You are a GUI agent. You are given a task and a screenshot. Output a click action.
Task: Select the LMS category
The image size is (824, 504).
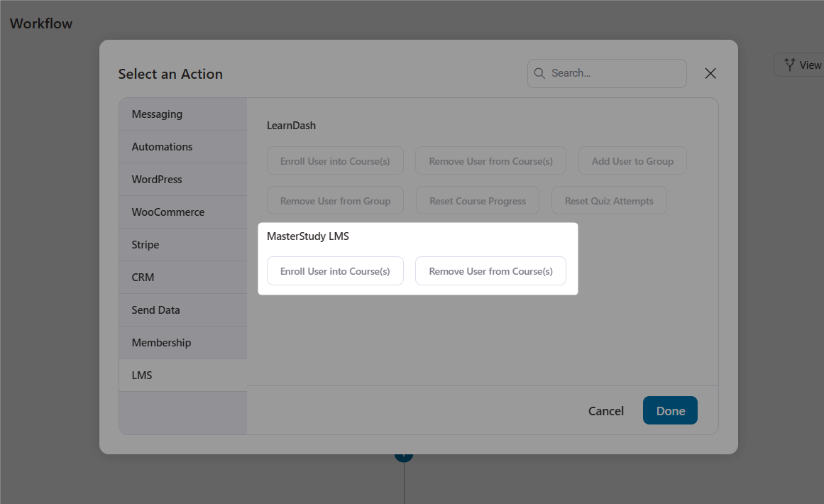[183, 376]
